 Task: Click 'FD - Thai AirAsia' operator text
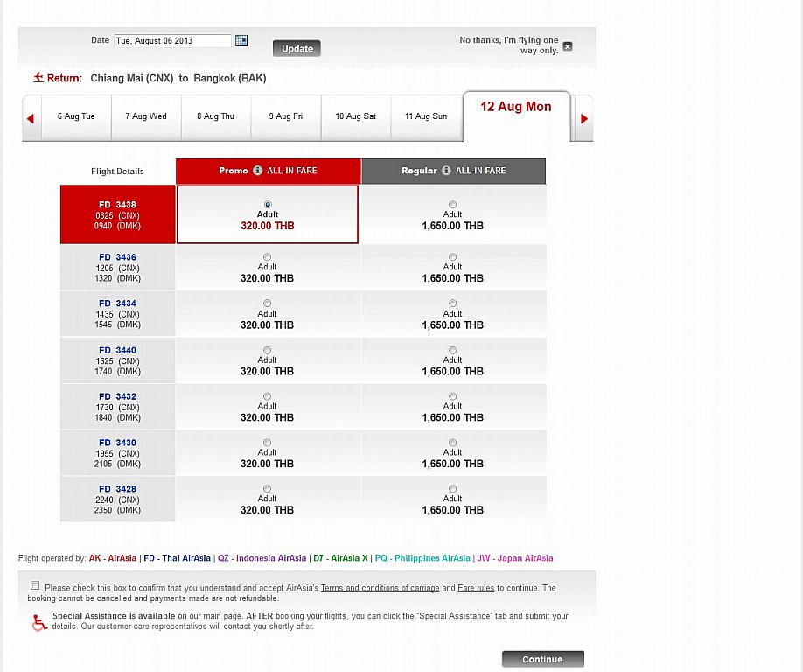point(178,558)
